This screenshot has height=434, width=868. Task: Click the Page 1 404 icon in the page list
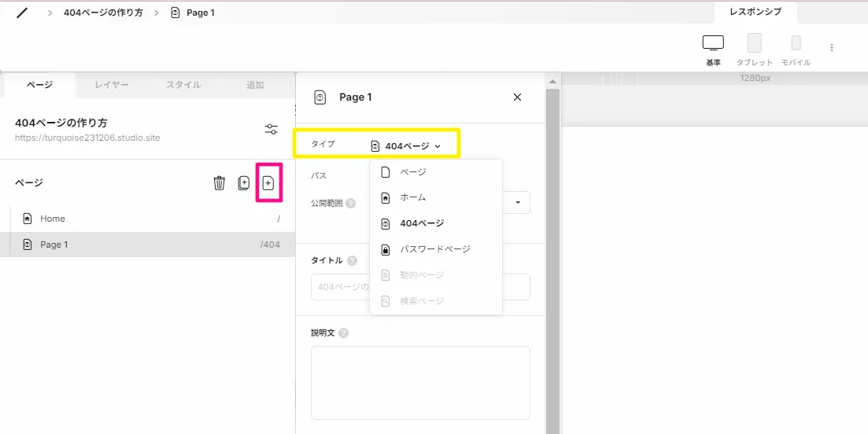pos(27,245)
